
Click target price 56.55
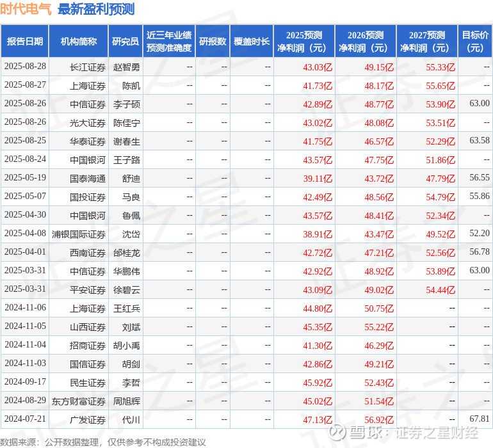pyautogui.click(x=480, y=177)
